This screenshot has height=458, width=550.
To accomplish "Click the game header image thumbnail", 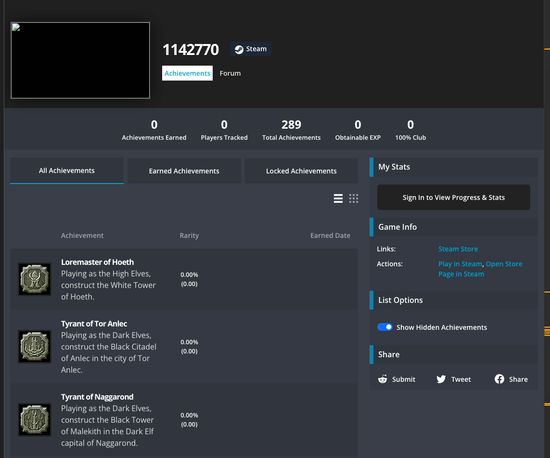I will coord(80,60).
